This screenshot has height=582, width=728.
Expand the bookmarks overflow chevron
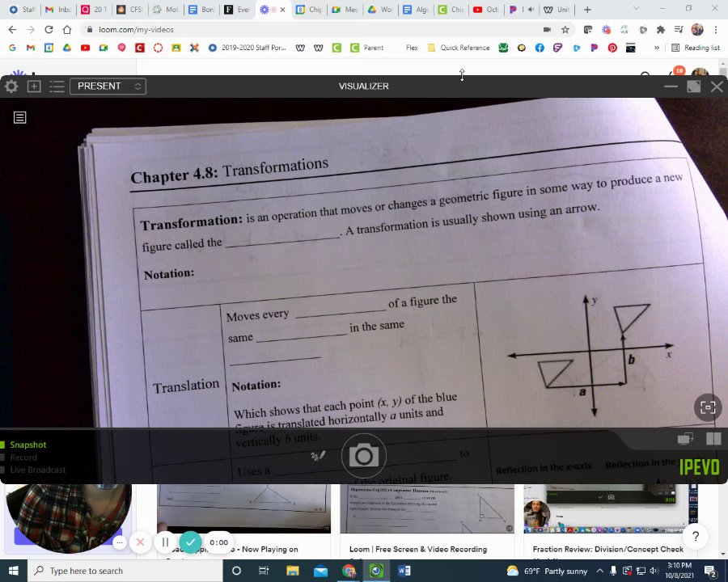tap(657, 48)
